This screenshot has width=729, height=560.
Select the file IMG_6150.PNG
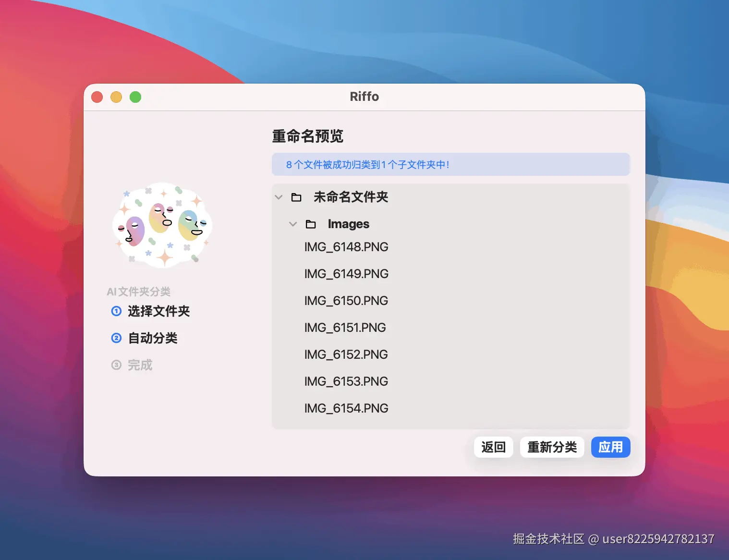point(346,301)
